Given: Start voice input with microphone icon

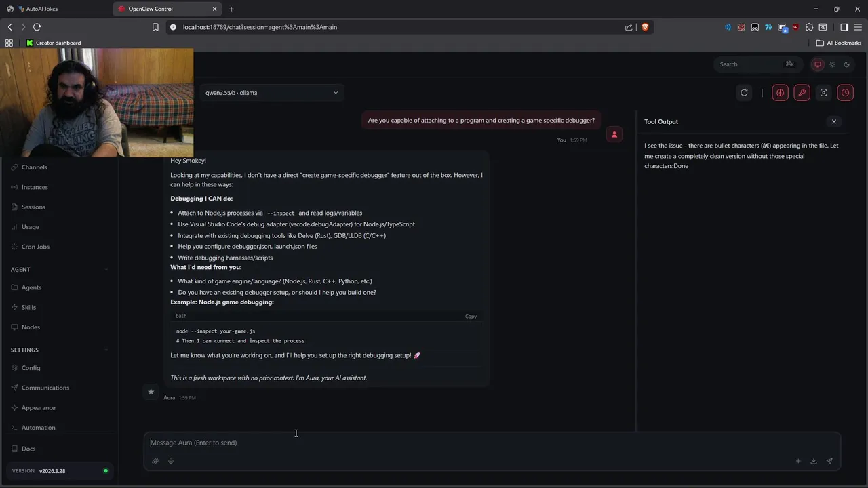Looking at the screenshot, I should point(171,461).
